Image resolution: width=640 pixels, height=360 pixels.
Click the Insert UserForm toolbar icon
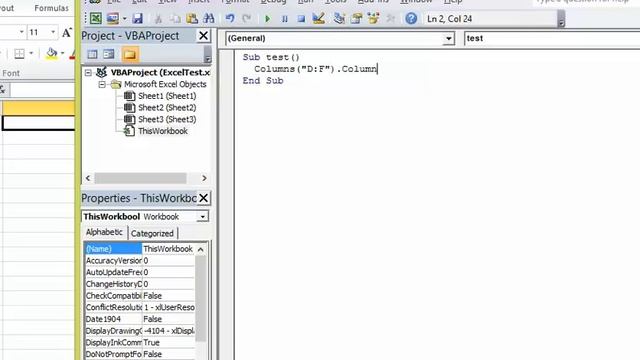point(113,18)
